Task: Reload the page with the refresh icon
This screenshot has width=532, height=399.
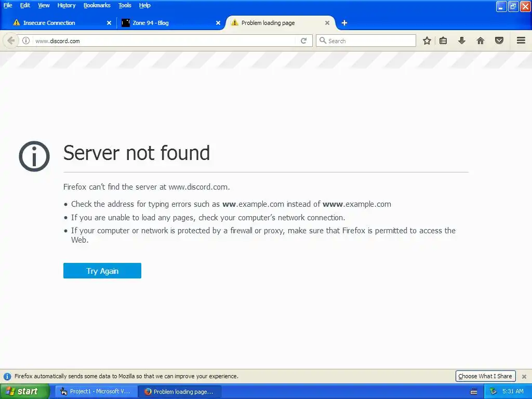Action: pos(303,41)
